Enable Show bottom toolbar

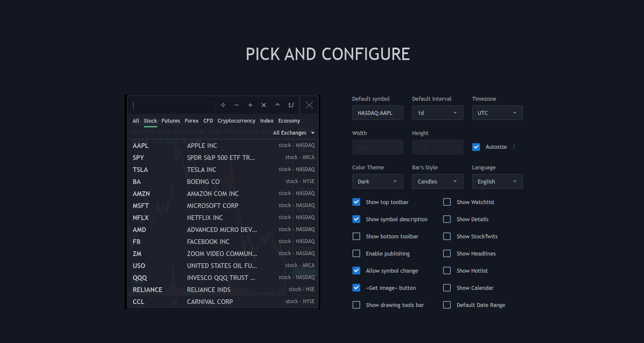click(356, 236)
